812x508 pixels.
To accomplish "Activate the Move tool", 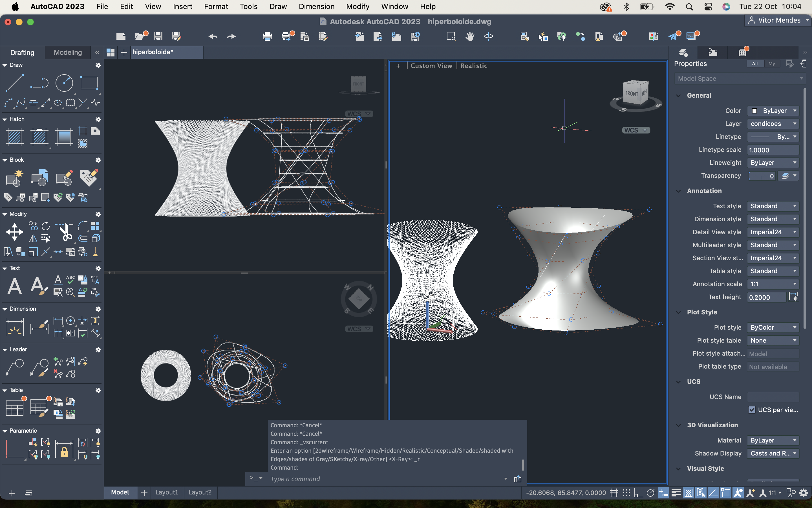I will click(x=14, y=232).
